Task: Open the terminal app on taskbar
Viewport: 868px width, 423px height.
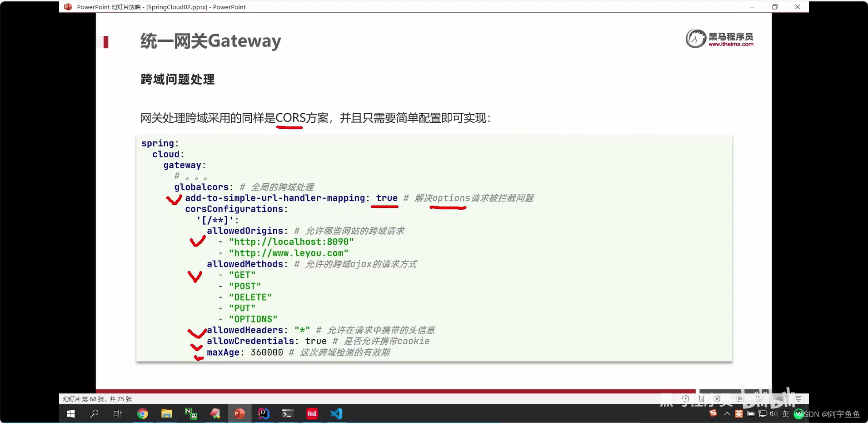Action: pos(287,413)
